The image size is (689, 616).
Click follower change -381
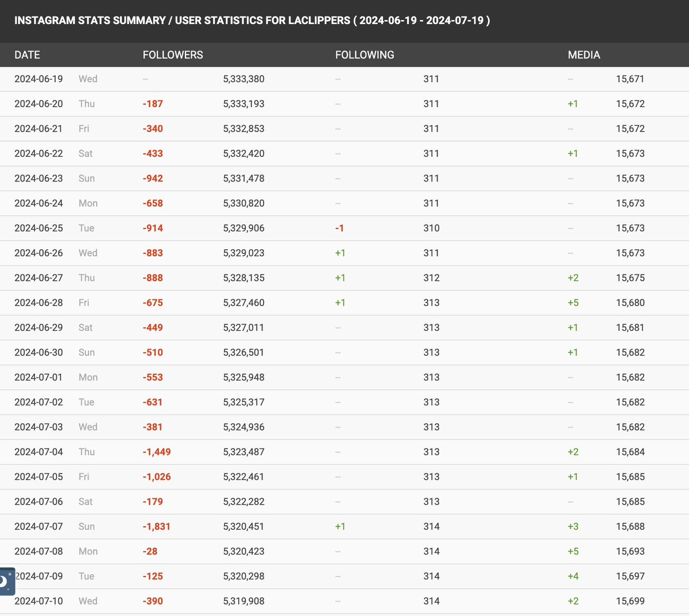click(153, 427)
